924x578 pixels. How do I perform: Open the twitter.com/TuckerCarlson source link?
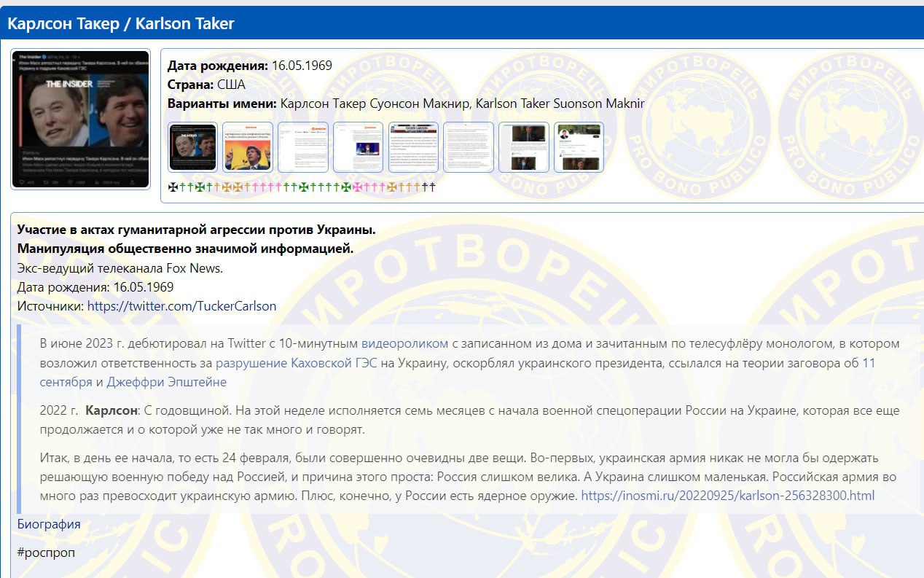click(181, 306)
